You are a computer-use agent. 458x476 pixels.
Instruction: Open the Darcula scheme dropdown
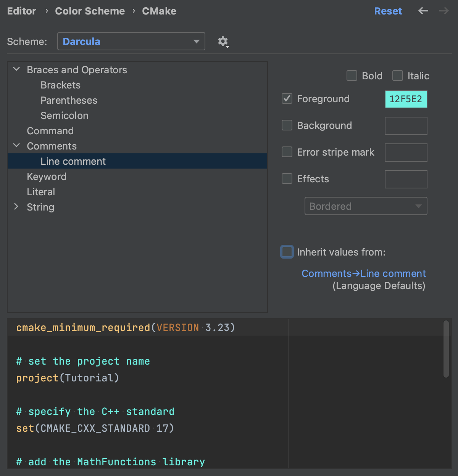[x=131, y=42]
